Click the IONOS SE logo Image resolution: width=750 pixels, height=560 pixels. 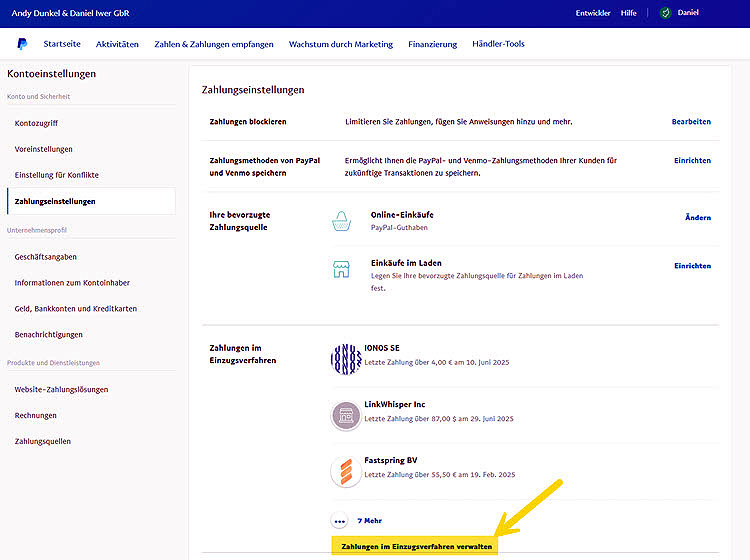346,359
